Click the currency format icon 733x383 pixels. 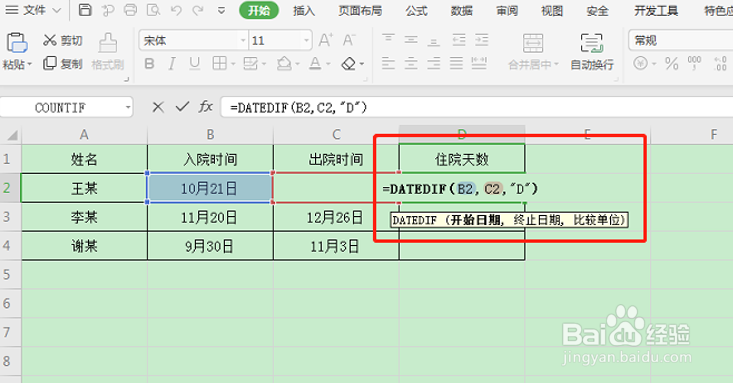(640, 63)
